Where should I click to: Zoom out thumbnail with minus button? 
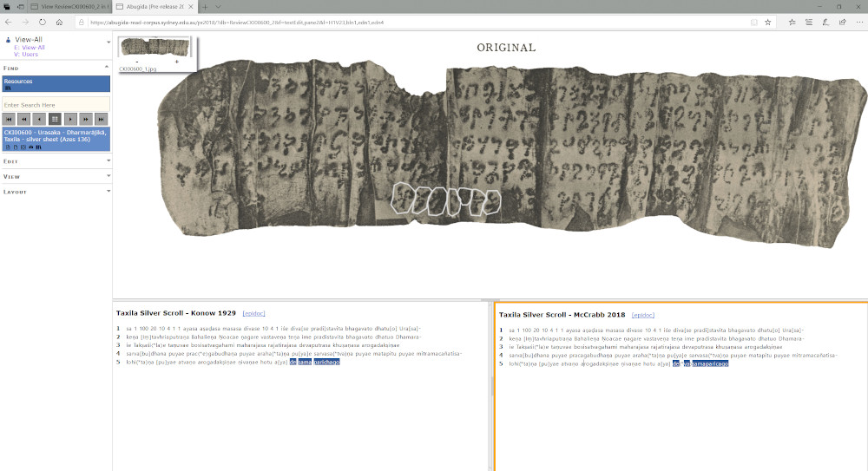[138, 62]
